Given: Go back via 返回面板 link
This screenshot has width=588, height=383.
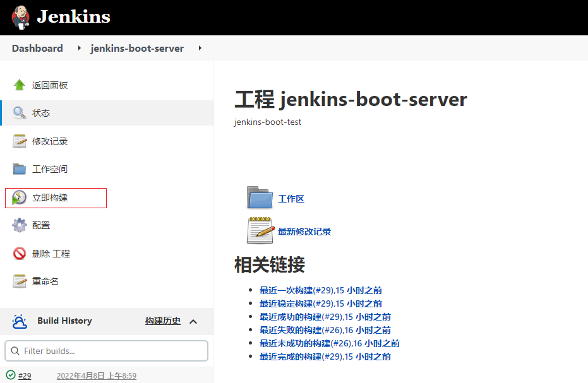Looking at the screenshot, I should click(50, 85).
